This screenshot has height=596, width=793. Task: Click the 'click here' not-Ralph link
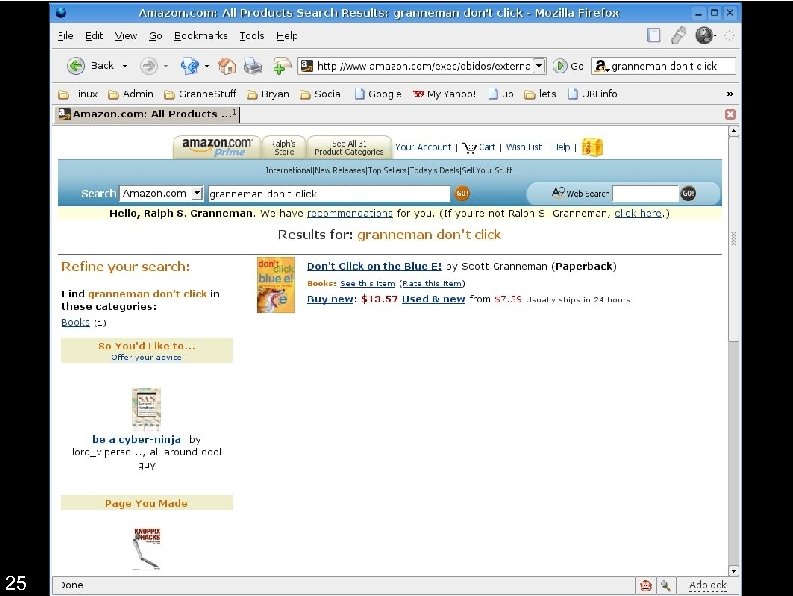tap(638, 214)
